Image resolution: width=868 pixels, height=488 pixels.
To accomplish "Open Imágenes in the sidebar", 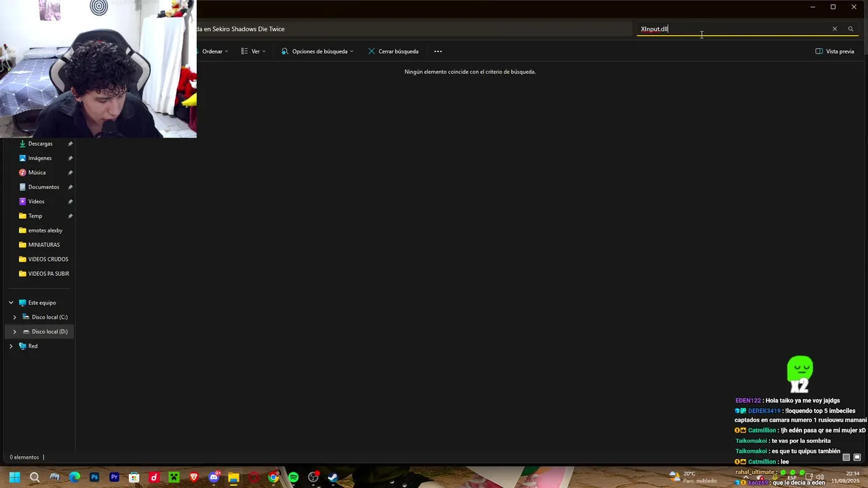I will (39, 158).
